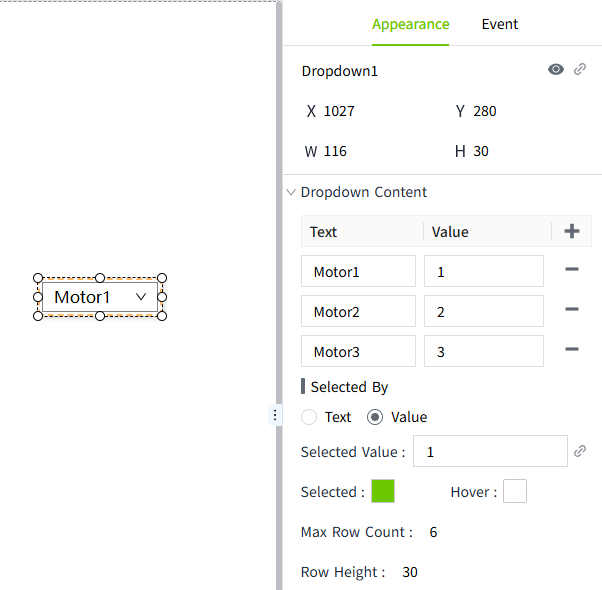Collapse the Dropdown Content section
Image resolution: width=602 pixels, height=590 pixels.
pyautogui.click(x=291, y=192)
